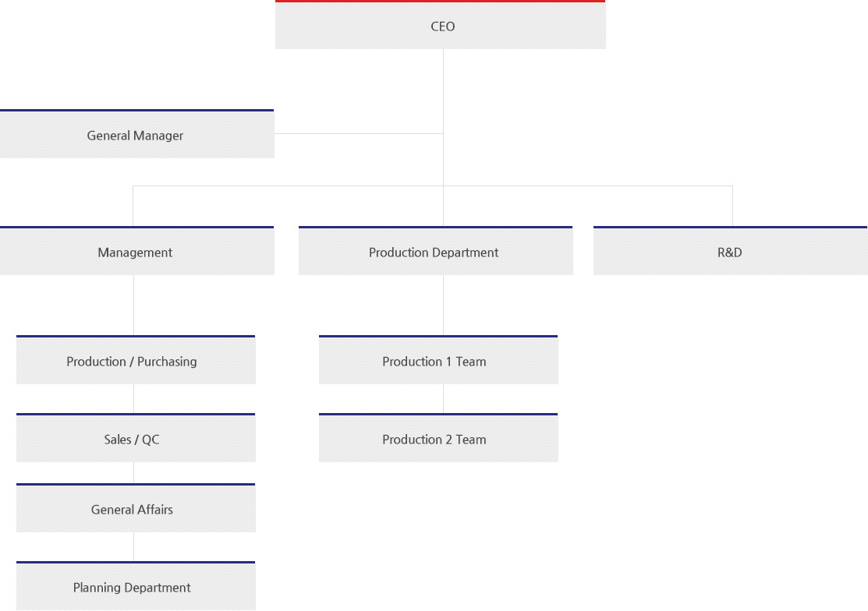
Task: Click the connector line above the R&D box
Action: coord(732,206)
